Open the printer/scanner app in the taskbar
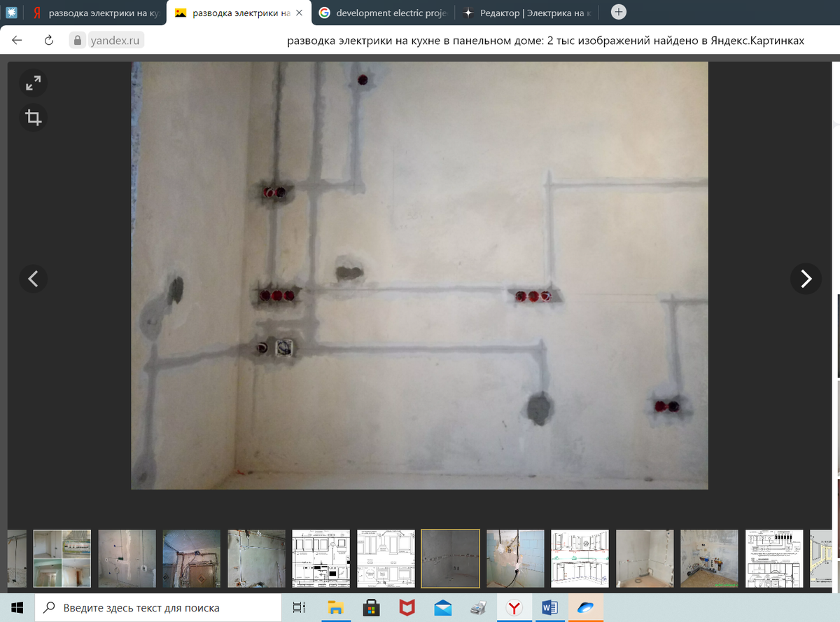The width and height of the screenshot is (840, 622). point(478,607)
